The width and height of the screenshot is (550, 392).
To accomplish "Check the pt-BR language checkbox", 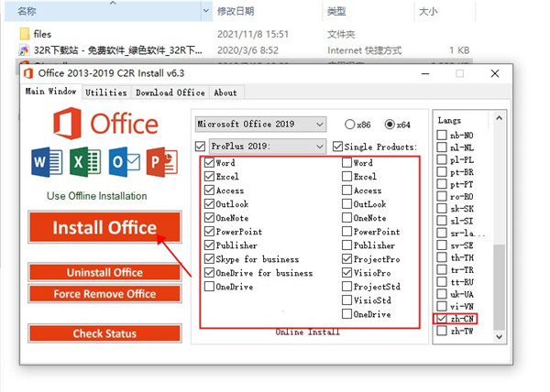I will (x=442, y=172).
